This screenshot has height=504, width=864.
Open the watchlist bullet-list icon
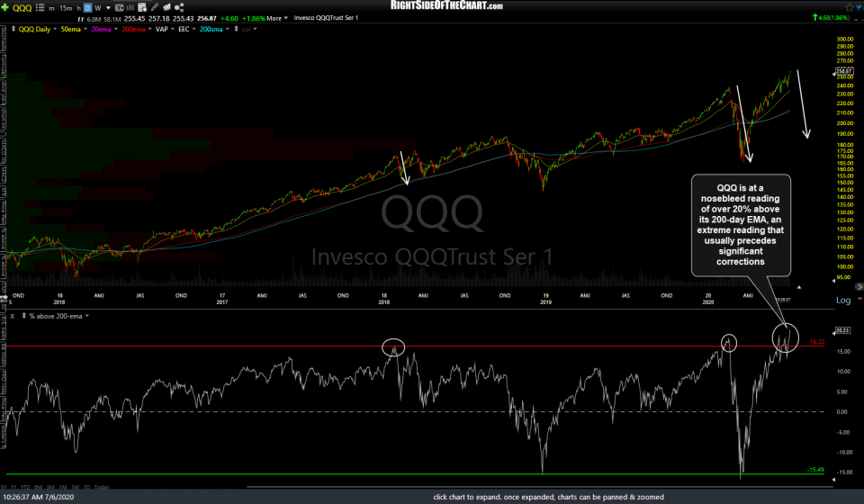coord(40,7)
